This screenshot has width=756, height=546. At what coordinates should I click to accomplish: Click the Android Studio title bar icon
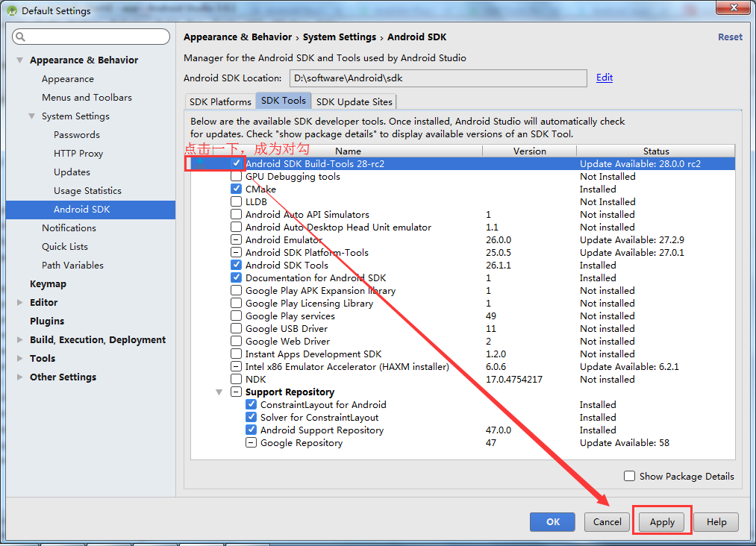12,10
